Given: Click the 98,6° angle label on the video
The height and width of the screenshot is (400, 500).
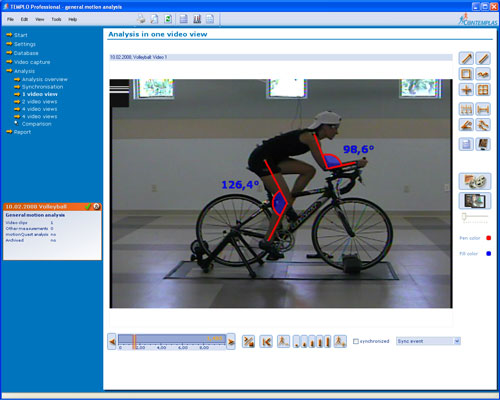Looking at the screenshot, I should [x=359, y=149].
